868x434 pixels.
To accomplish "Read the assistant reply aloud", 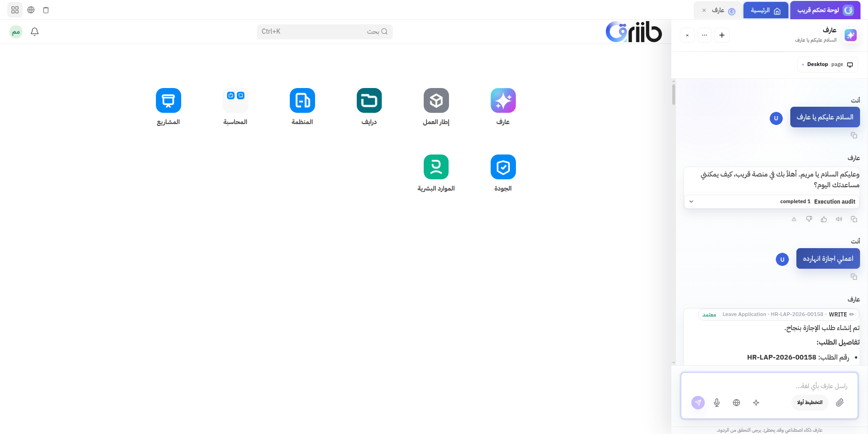I will pyautogui.click(x=839, y=219).
